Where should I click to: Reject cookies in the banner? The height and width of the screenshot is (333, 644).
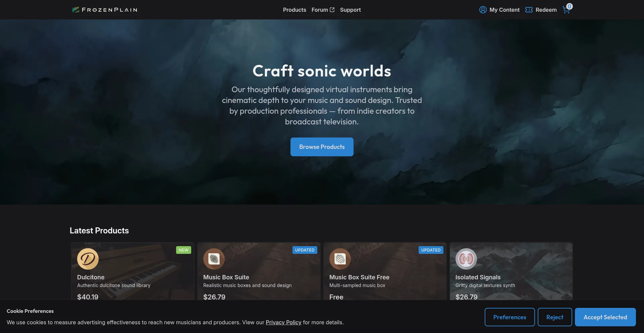pyautogui.click(x=555, y=317)
